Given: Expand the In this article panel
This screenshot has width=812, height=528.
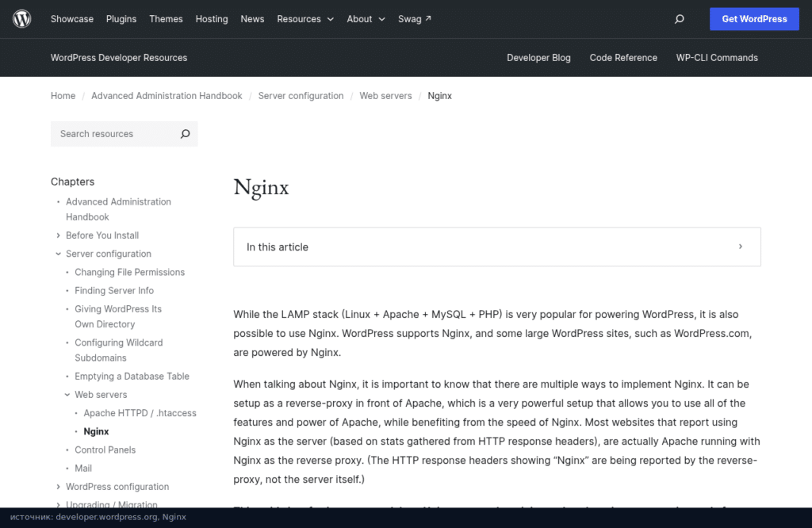Looking at the screenshot, I should click(497, 247).
